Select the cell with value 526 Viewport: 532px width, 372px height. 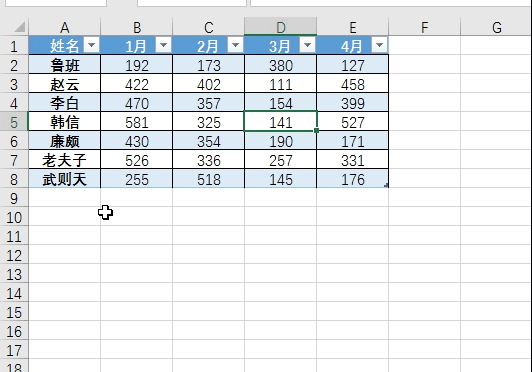pyautogui.click(x=136, y=160)
